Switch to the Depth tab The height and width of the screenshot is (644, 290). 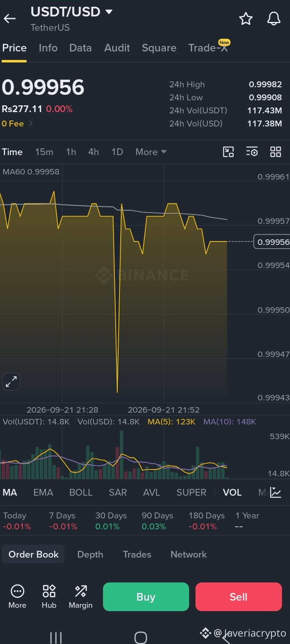tap(90, 554)
